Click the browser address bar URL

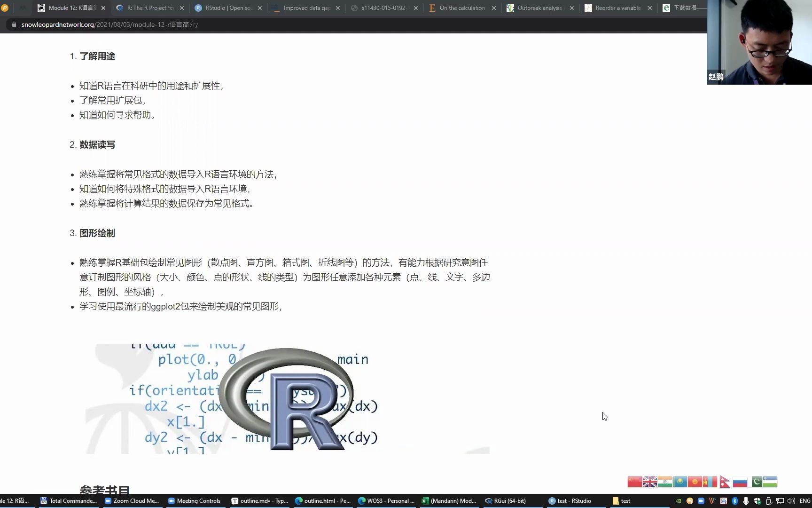pyautogui.click(x=110, y=24)
